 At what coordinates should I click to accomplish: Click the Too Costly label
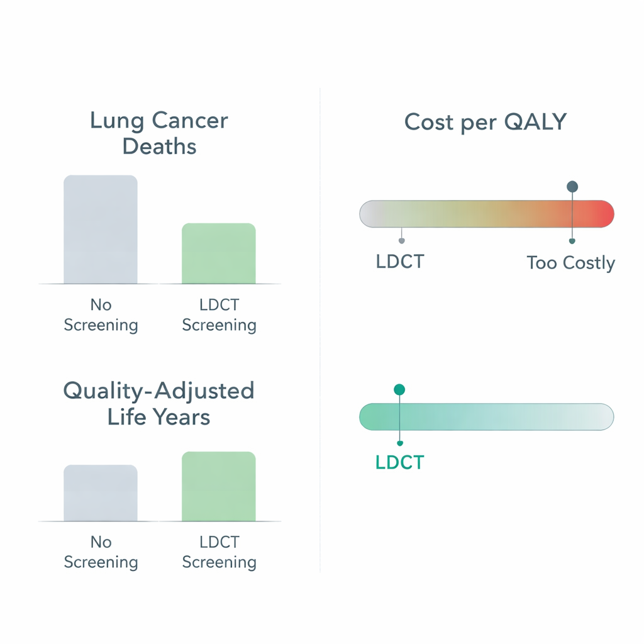(x=571, y=262)
